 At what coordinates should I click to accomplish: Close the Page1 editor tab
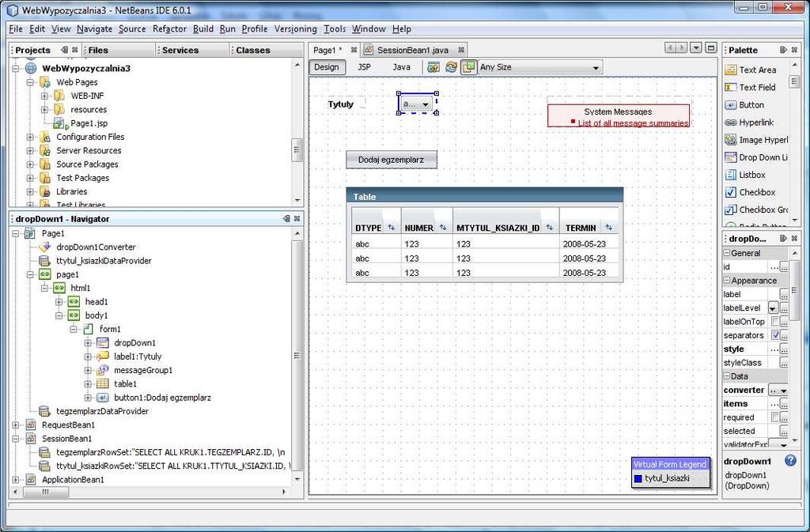point(354,50)
